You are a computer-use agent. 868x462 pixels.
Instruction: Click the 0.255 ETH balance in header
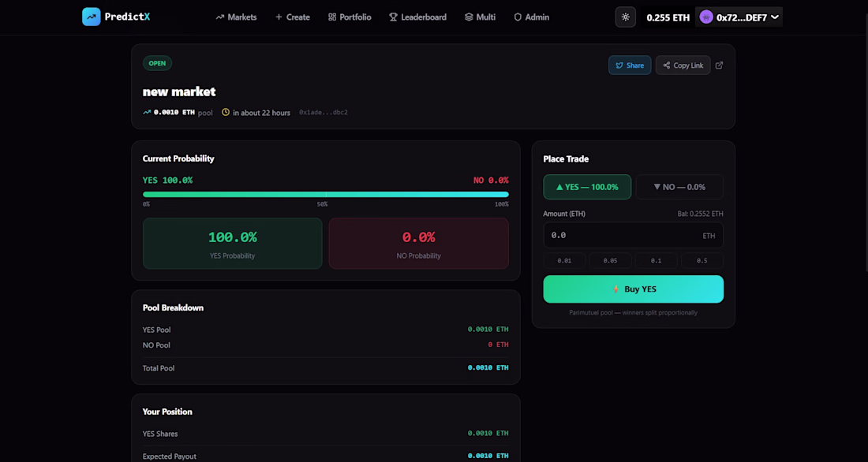coord(668,17)
